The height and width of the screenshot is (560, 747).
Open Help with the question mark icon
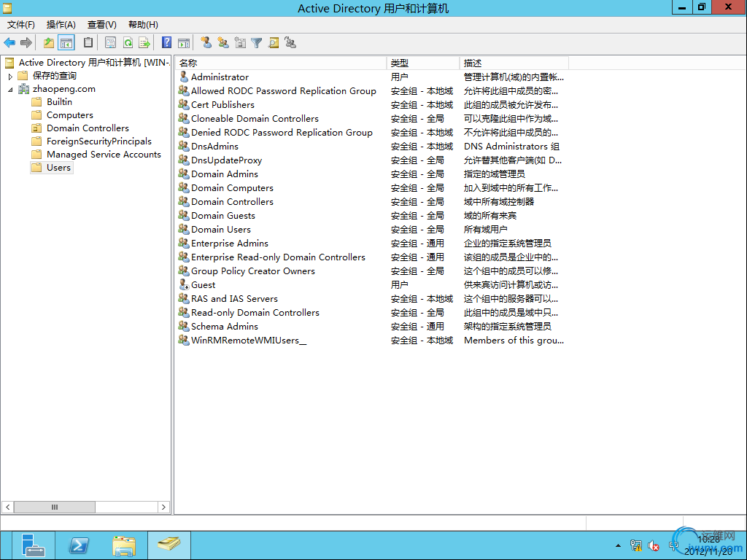click(x=166, y=43)
